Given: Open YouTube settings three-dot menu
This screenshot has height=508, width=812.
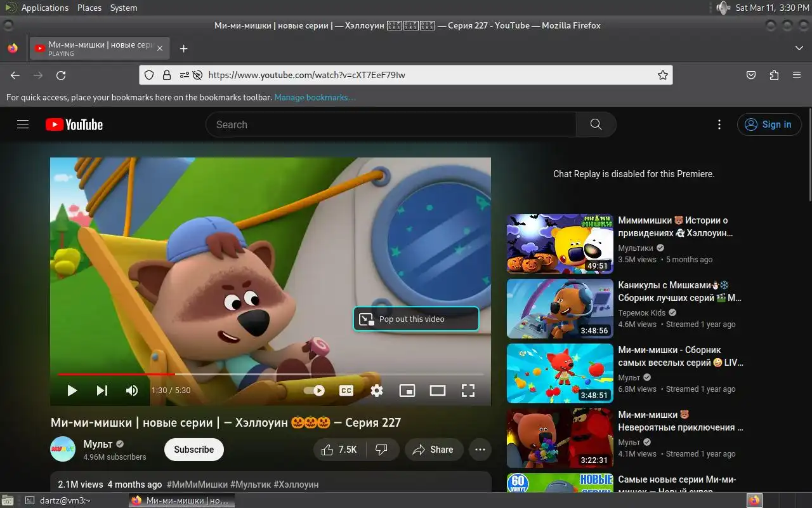Looking at the screenshot, I should click(719, 124).
